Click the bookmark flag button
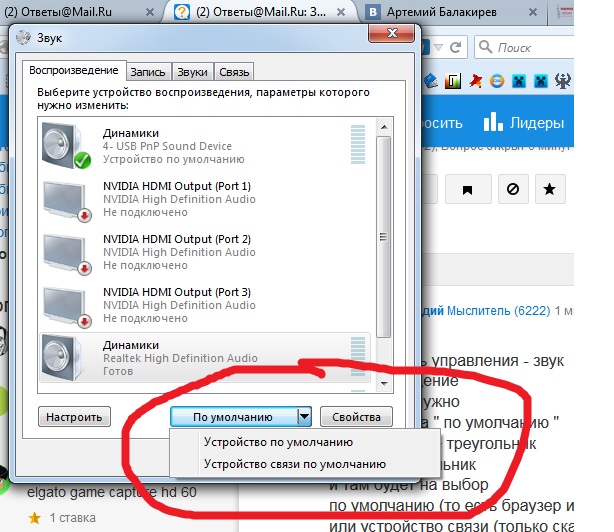The width and height of the screenshot is (614, 532). (468, 189)
